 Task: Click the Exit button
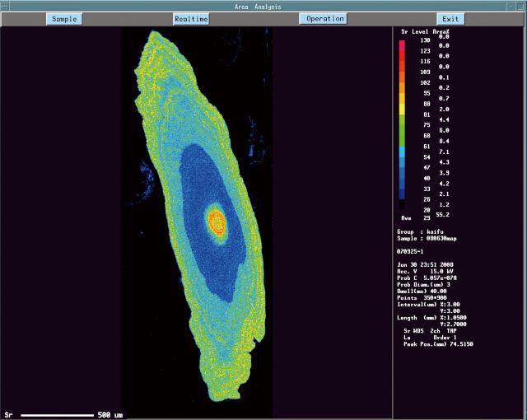[450, 19]
